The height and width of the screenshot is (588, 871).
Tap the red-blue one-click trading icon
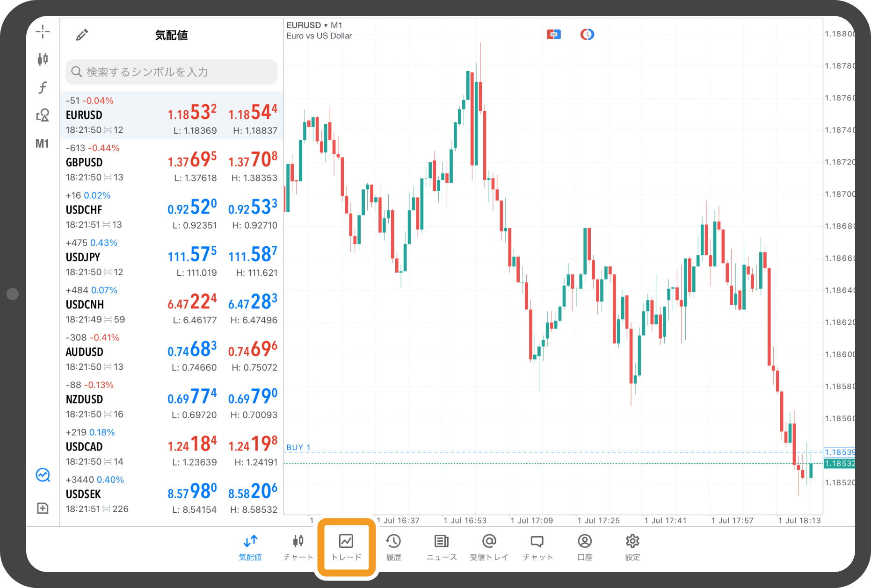coord(553,35)
